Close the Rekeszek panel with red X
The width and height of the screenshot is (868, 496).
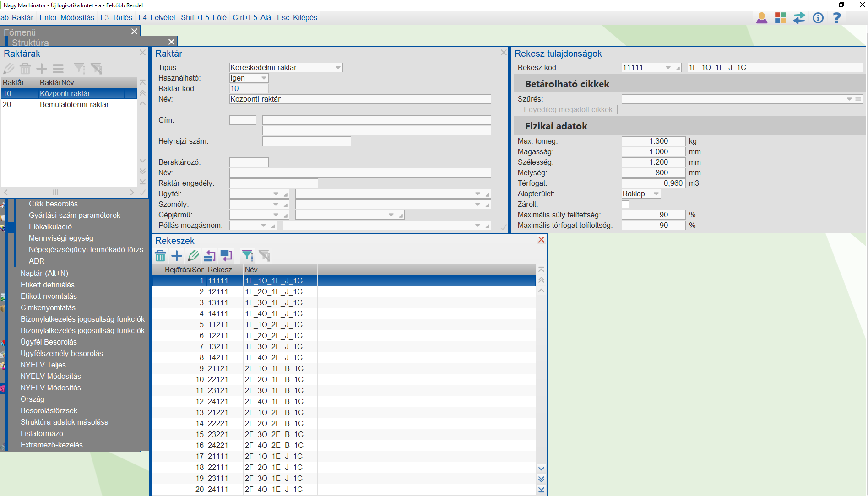click(x=541, y=240)
